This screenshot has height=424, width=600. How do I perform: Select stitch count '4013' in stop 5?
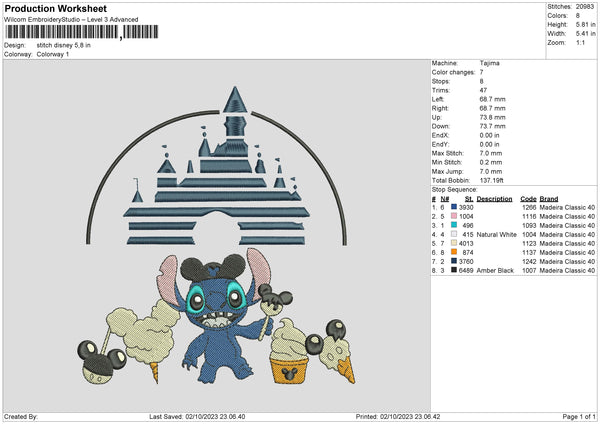(466, 243)
